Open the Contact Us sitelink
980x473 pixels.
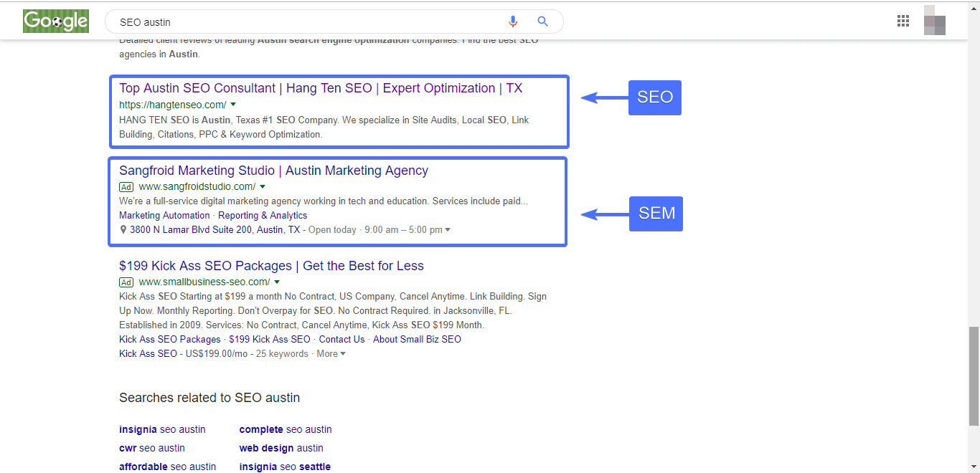[x=341, y=340]
